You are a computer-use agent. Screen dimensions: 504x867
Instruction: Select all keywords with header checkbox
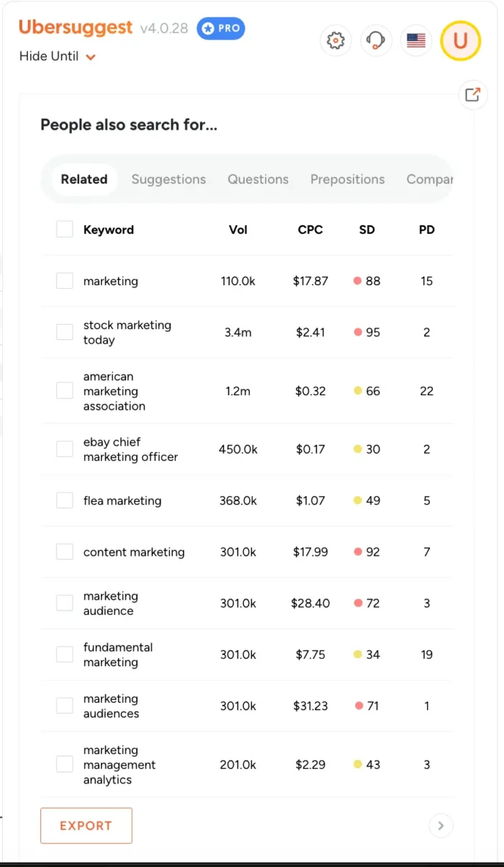coord(64,229)
